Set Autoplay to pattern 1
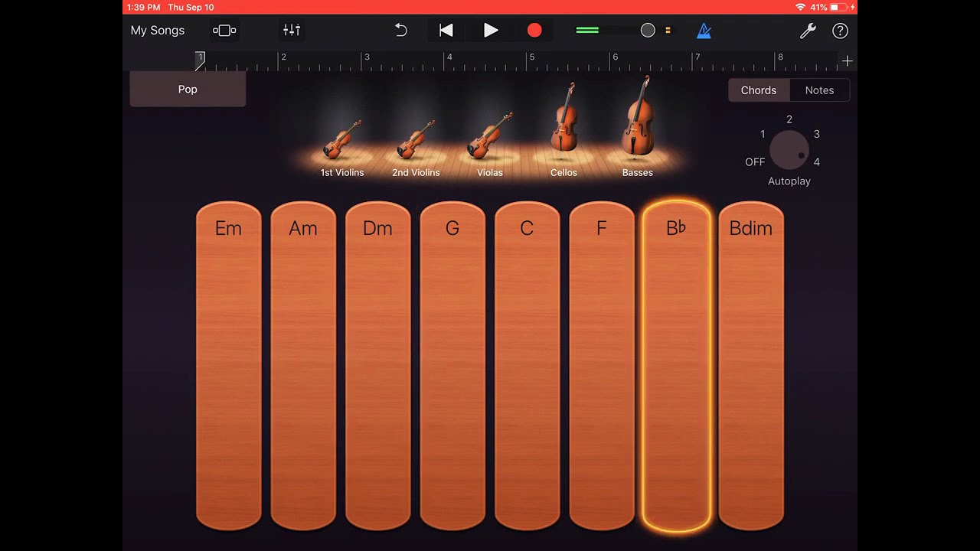The width and height of the screenshot is (980, 551). [763, 134]
